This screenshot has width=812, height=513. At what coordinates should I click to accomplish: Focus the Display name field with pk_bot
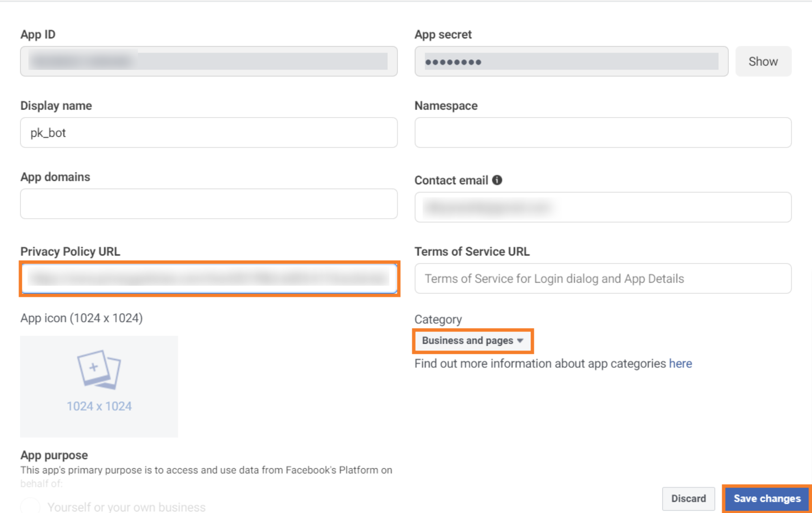tap(208, 133)
